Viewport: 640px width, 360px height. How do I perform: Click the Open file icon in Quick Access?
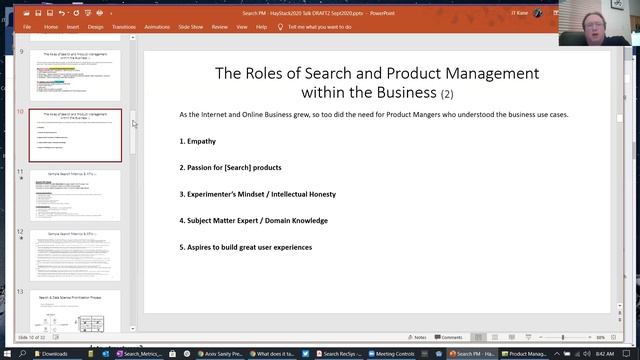[27, 13]
